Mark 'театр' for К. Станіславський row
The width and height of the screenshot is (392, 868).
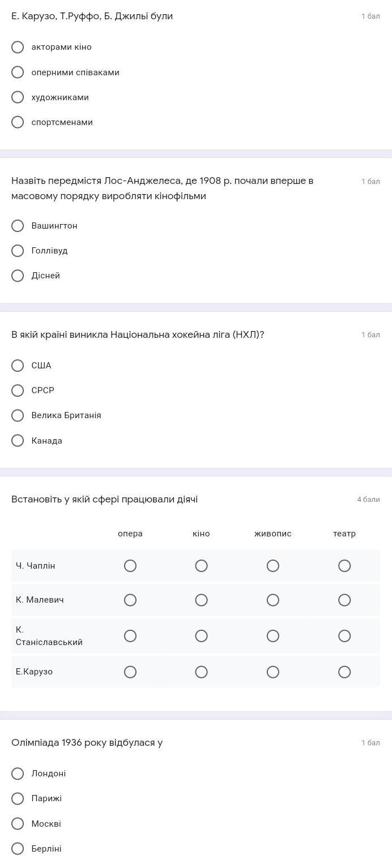[x=344, y=636]
